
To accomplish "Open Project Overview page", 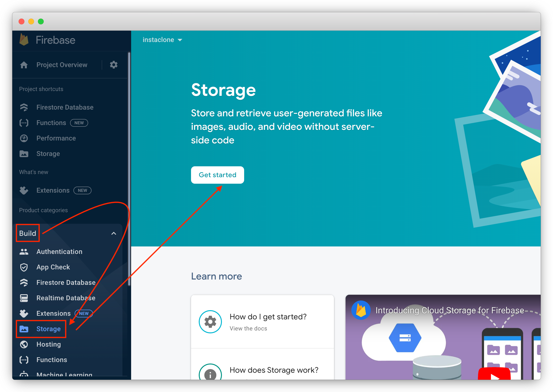I will pos(62,65).
